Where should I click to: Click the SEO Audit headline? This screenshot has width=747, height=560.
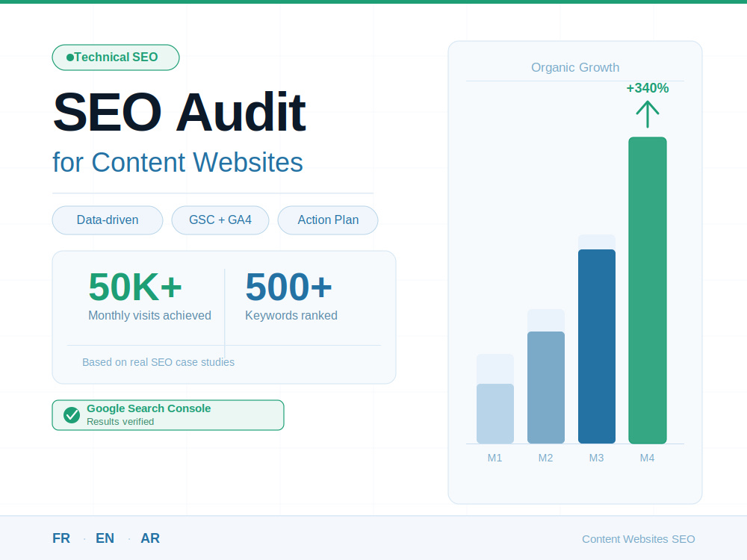click(x=179, y=113)
